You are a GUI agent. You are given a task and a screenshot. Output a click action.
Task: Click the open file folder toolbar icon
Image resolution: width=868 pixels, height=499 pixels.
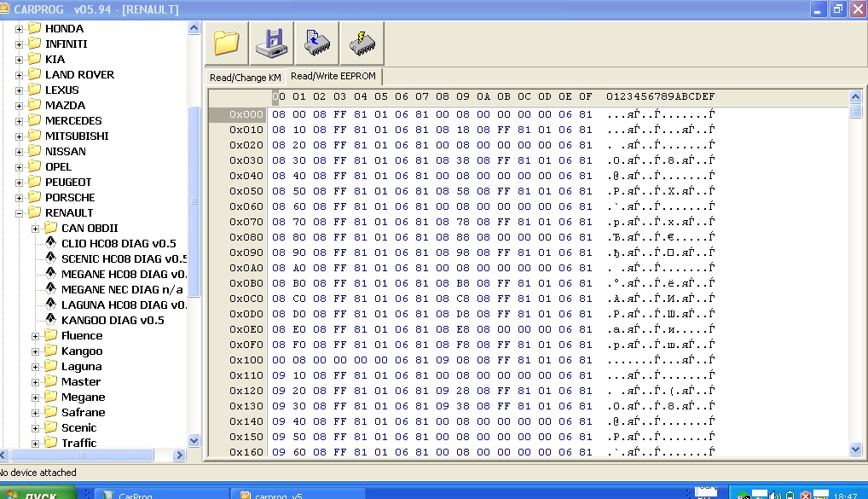[x=228, y=43]
